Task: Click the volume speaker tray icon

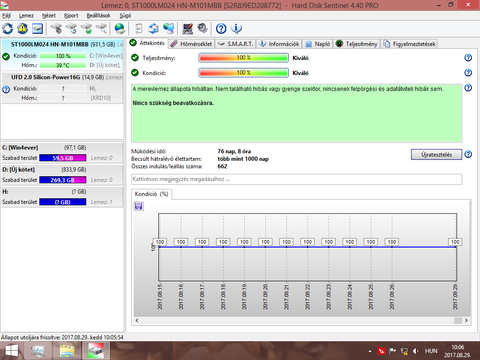Action: 415,351
